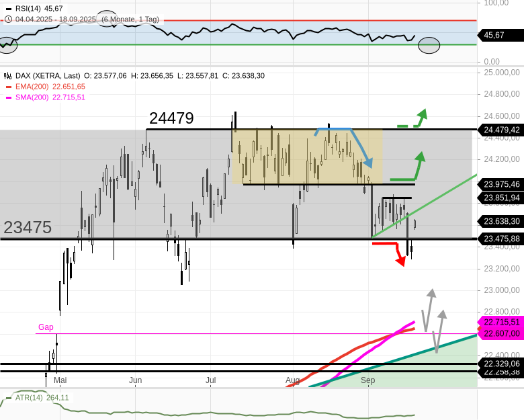
Task: Toggle the EMA(200) legend entry
Action: tap(45, 87)
